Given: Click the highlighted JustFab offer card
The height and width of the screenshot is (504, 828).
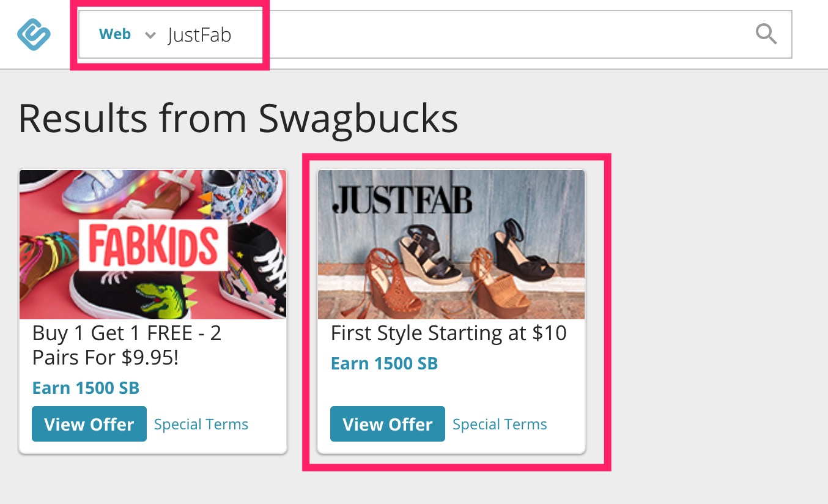Looking at the screenshot, I should (x=451, y=311).
